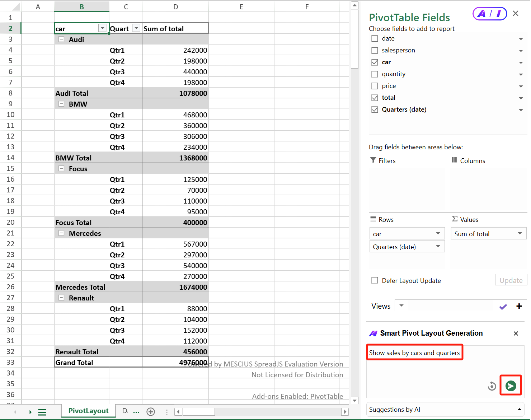Add a new worksheet with the plus icon

(151, 412)
